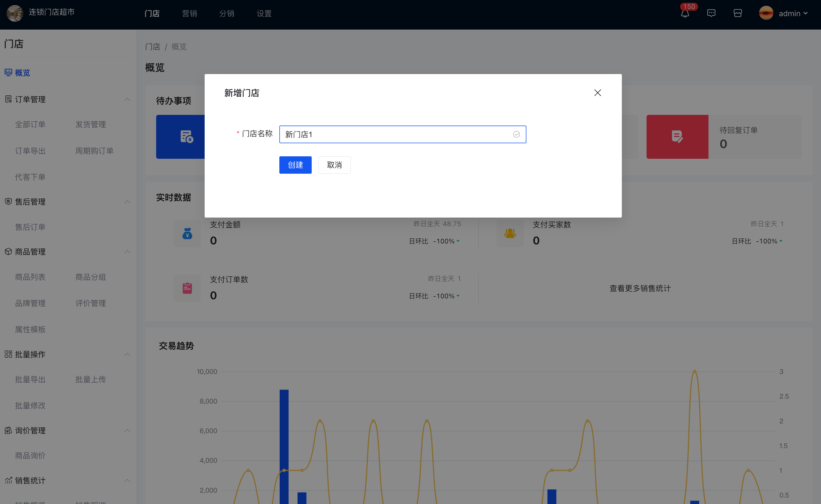Click the 待回复订单 card label
Image resolution: width=821 pixels, height=504 pixels.
(738, 130)
